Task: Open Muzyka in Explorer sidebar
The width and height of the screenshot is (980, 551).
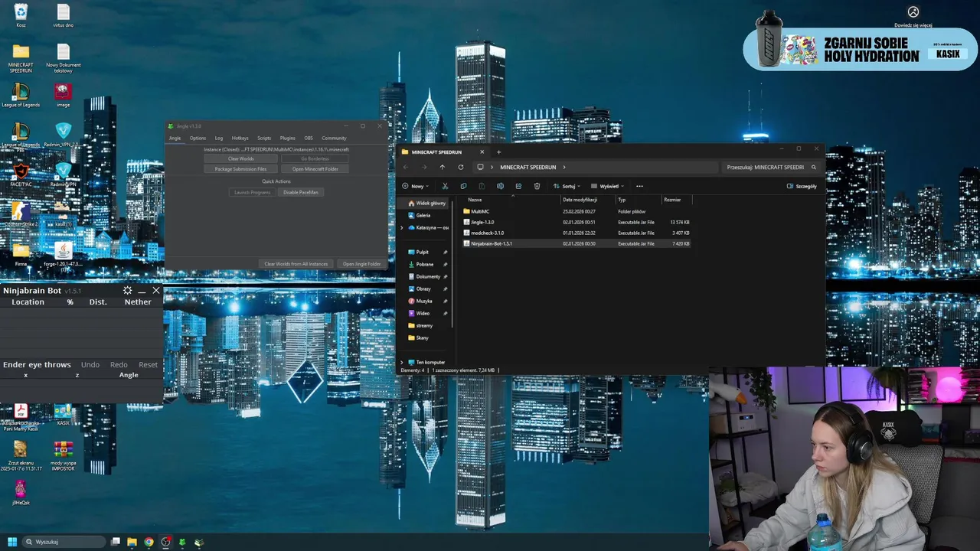Action: [420, 301]
